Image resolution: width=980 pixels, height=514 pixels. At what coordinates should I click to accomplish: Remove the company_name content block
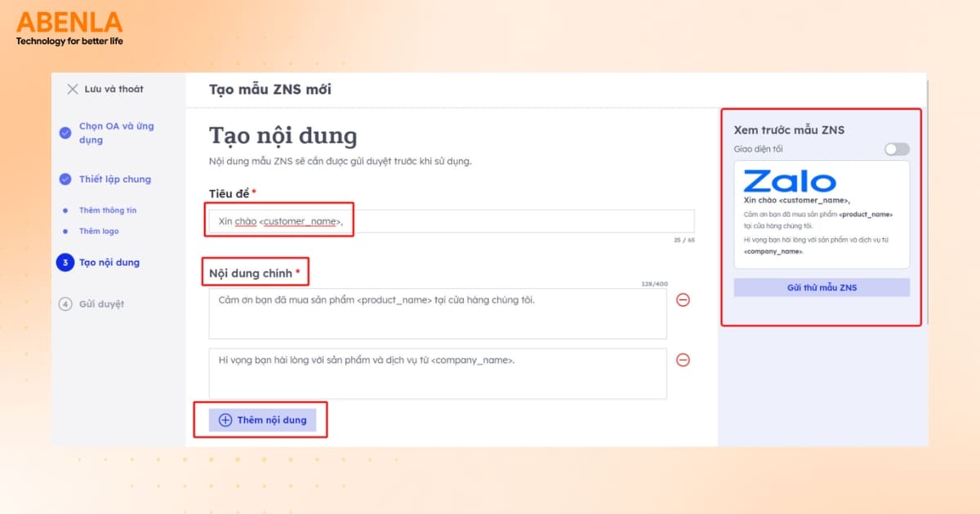click(x=684, y=360)
